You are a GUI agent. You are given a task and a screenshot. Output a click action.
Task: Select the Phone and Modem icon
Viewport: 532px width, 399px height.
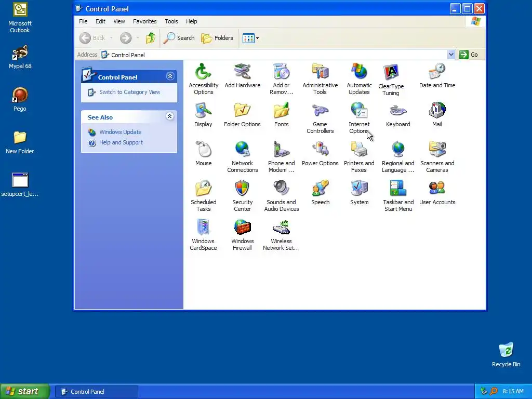click(x=281, y=157)
